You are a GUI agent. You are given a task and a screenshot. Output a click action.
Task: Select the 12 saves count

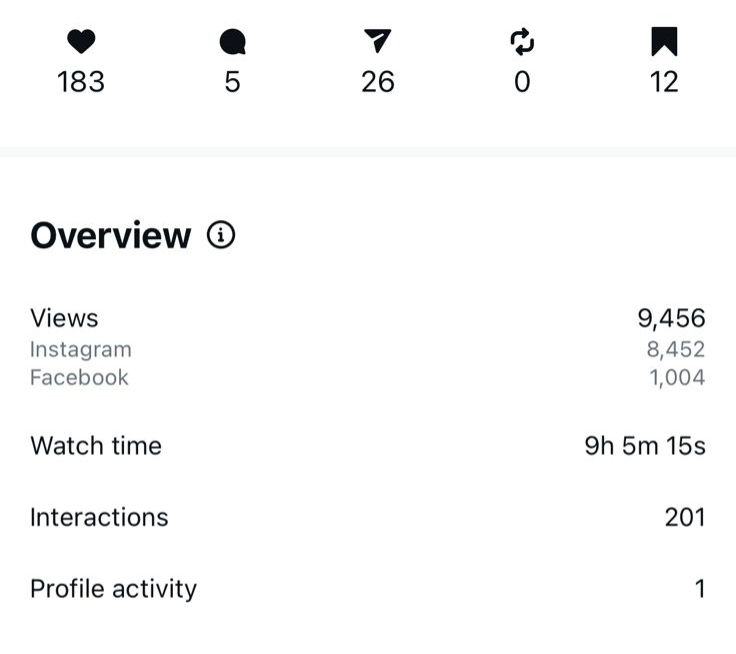(664, 82)
